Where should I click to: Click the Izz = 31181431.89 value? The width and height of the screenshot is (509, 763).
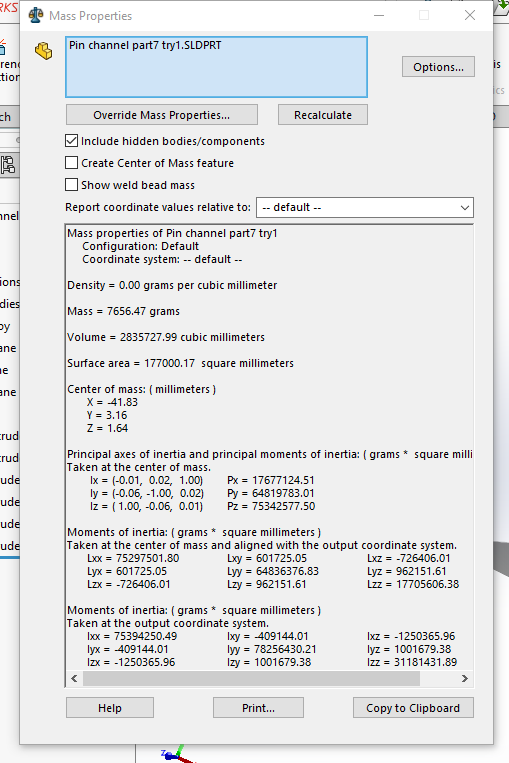pyautogui.click(x=412, y=662)
